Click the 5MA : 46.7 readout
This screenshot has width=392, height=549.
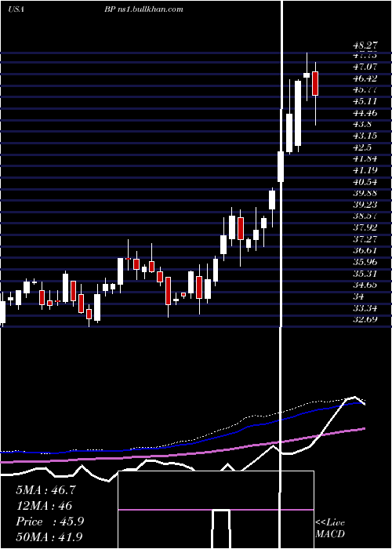45,490
